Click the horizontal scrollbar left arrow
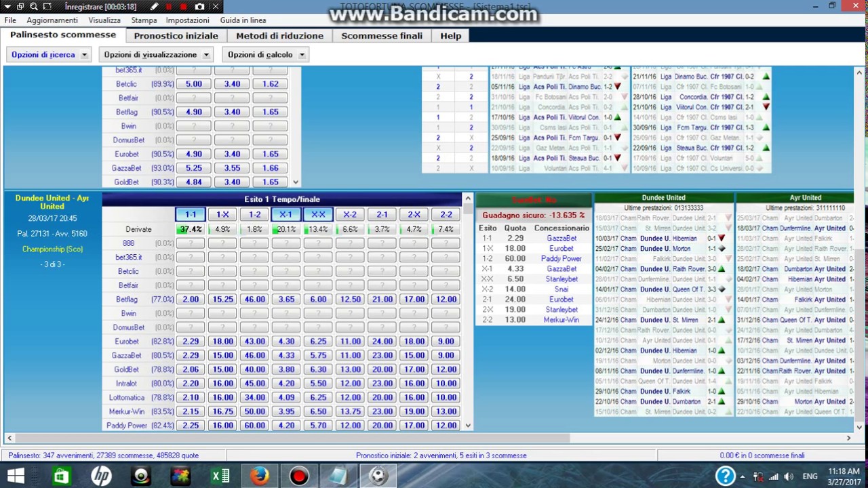This screenshot has height=488, width=868. click(x=9, y=438)
